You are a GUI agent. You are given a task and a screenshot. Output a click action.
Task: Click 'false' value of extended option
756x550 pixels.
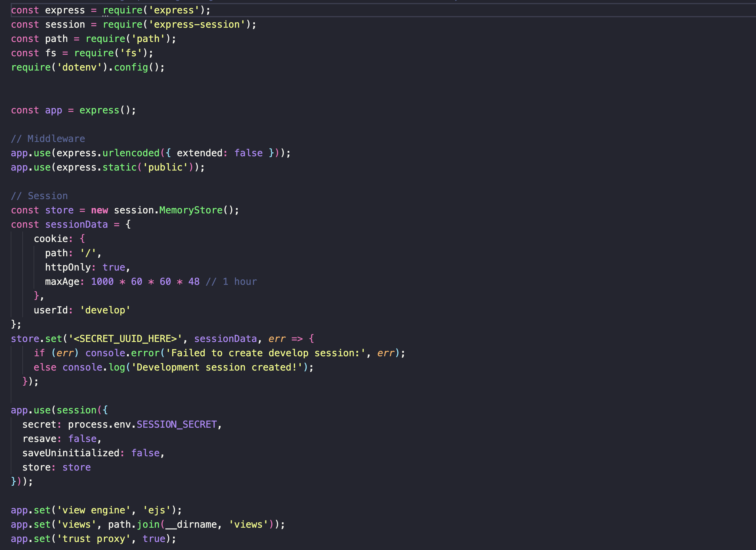248,153
